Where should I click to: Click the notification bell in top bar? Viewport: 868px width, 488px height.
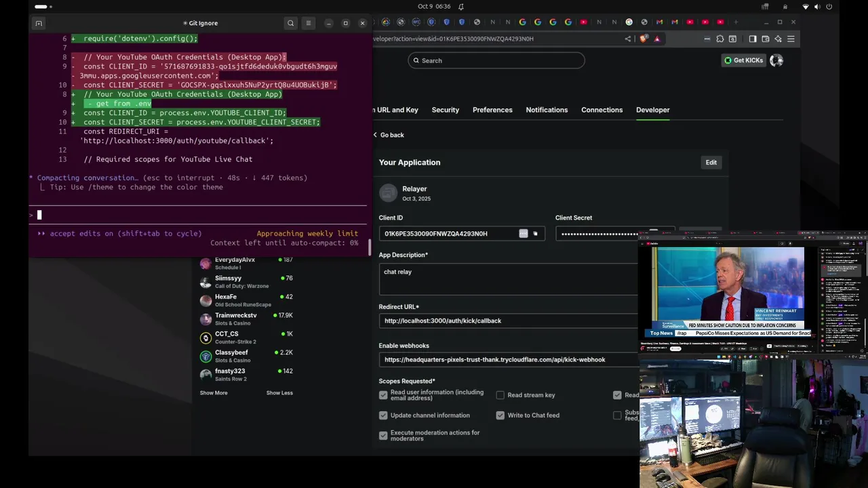pyautogui.click(x=461, y=6)
